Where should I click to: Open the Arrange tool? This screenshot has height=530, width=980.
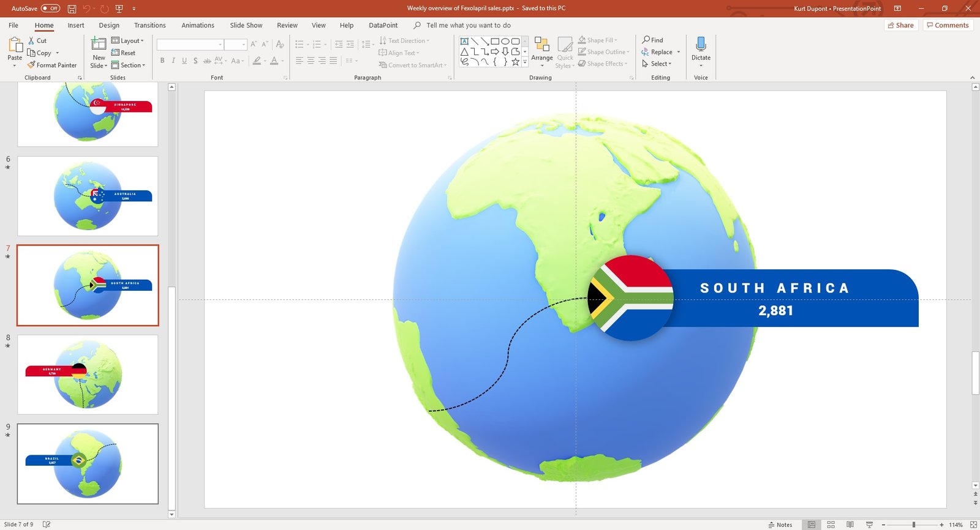click(541, 50)
